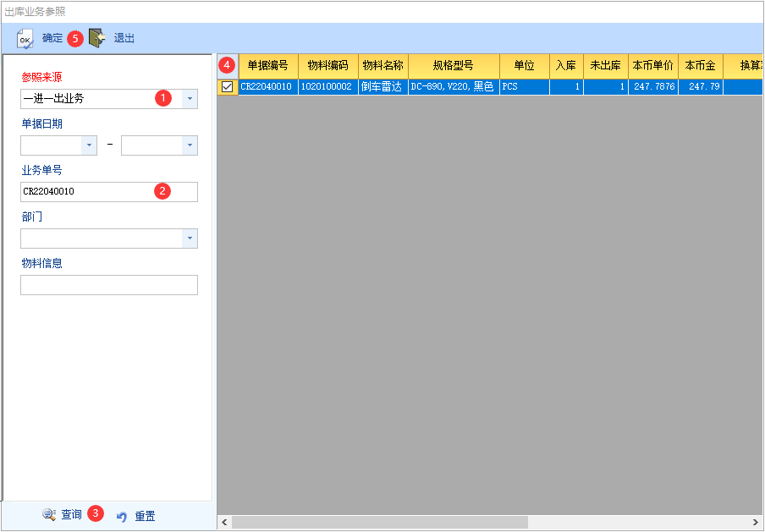Click the 单据编号 column header
This screenshot has height=532, width=765.
(267, 65)
